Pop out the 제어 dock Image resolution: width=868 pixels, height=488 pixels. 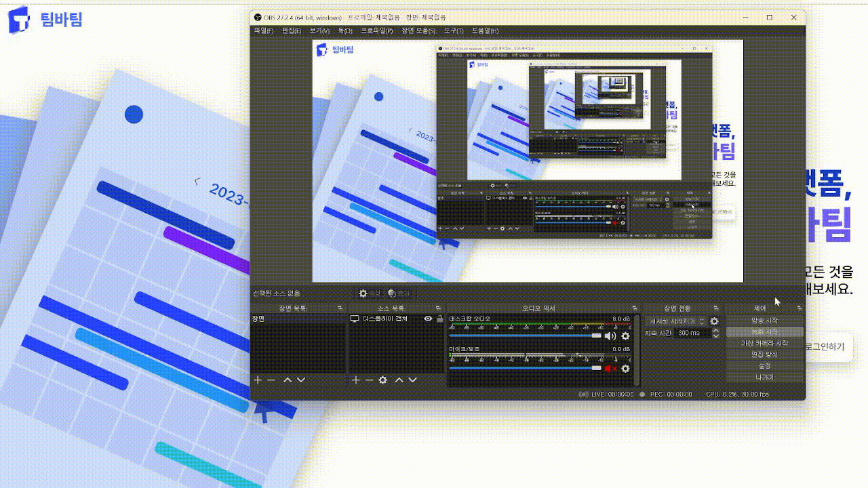(800, 308)
